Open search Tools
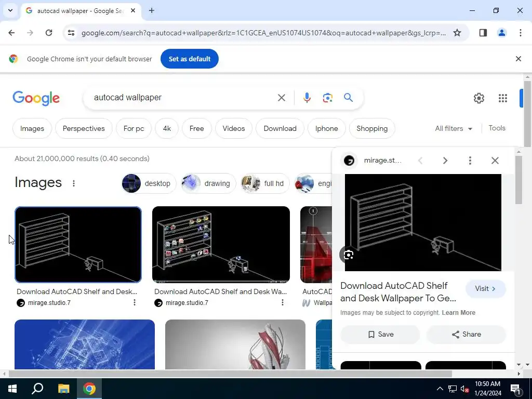Image resolution: width=532 pixels, height=399 pixels. 497,128
